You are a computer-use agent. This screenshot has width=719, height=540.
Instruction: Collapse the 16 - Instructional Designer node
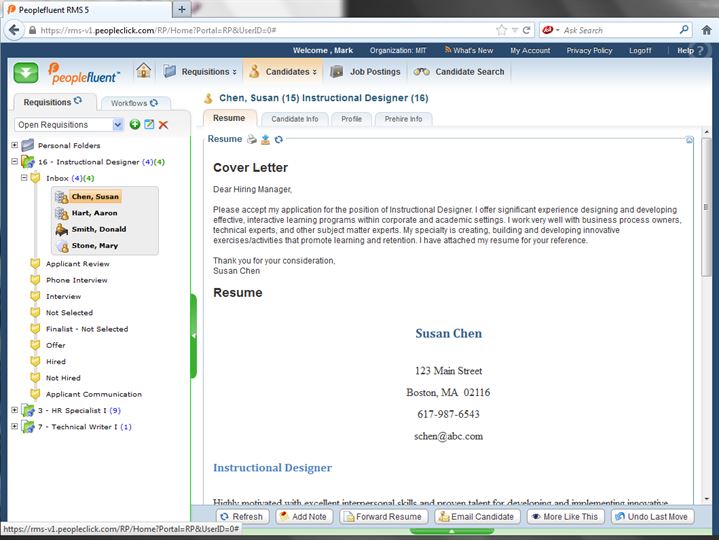point(15,161)
